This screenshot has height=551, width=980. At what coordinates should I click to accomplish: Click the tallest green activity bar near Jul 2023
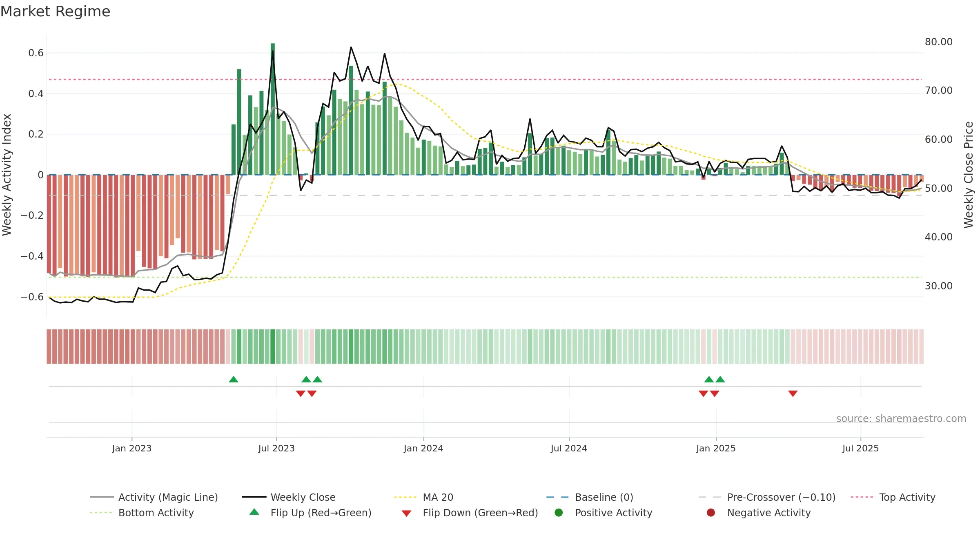(273, 109)
